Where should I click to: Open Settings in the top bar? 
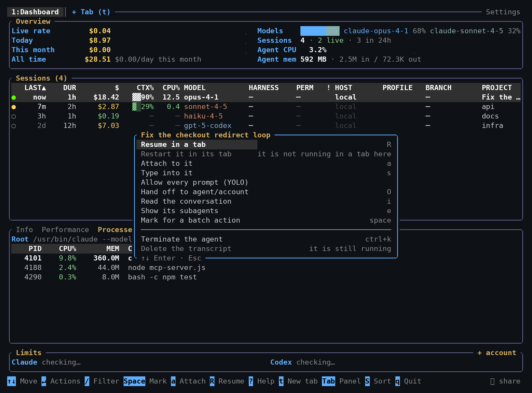(503, 12)
